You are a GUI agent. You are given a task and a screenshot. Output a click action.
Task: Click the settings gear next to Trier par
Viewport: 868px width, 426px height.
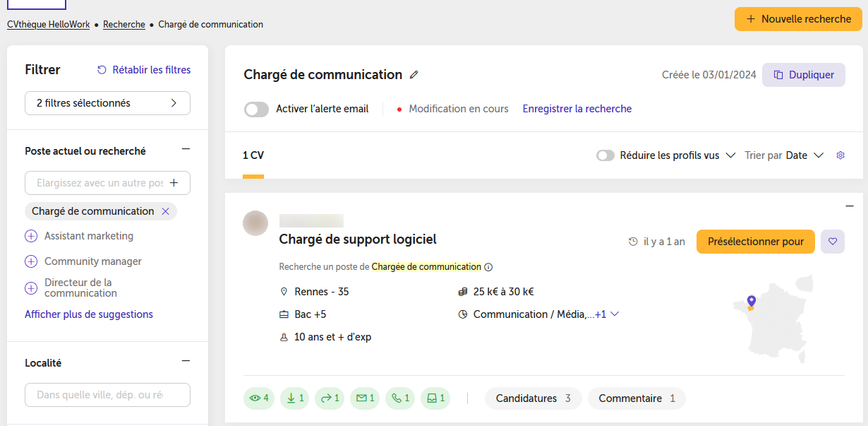coord(840,155)
